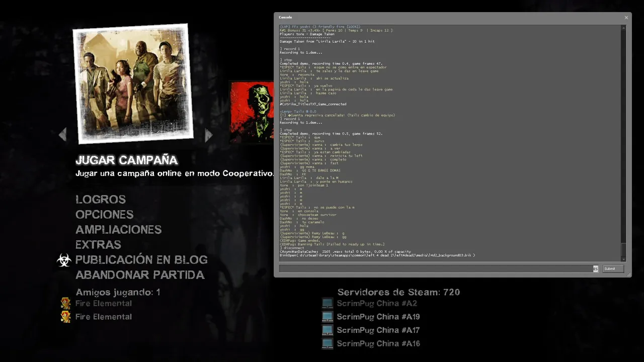Click the Servidores de Steam: 720 header
The width and height of the screenshot is (644, 362).
[398, 292]
